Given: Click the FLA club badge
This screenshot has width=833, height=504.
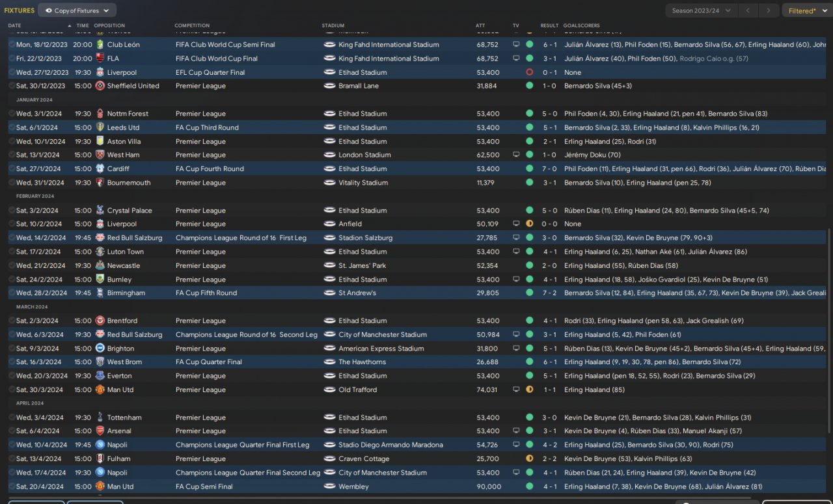Looking at the screenshot, I should coord(100,59).
